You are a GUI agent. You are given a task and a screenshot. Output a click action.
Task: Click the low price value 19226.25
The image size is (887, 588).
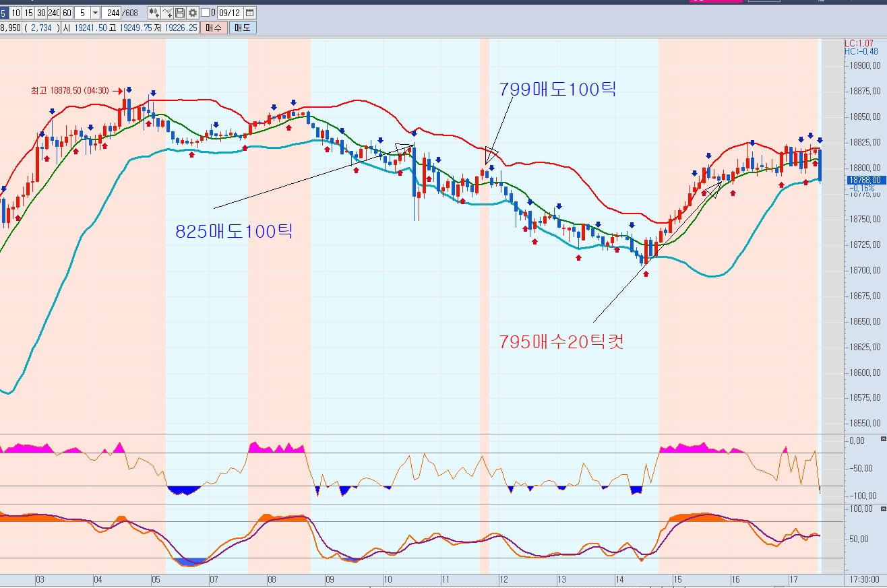180,28
